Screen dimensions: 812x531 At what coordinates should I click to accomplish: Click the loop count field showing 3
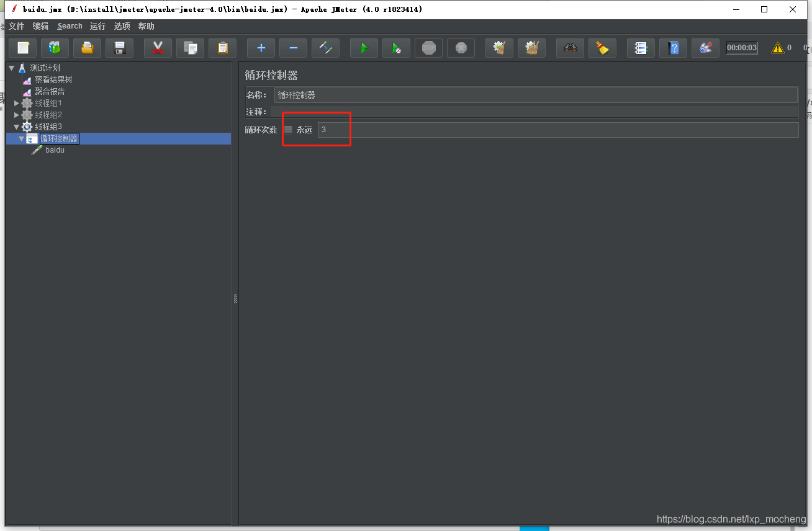tap(558, 130)
